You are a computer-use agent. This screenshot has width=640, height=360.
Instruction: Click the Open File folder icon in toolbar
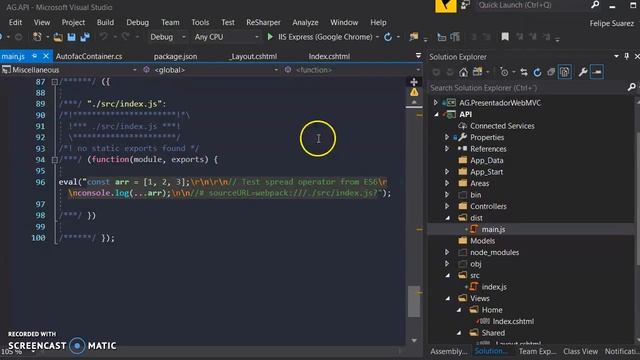(58, 37)
